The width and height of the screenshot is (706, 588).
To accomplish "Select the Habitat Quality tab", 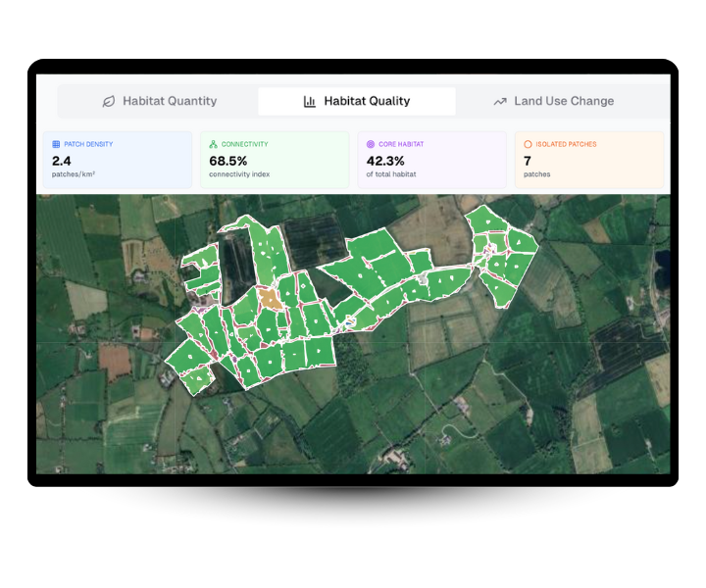I will pos(357,101).
